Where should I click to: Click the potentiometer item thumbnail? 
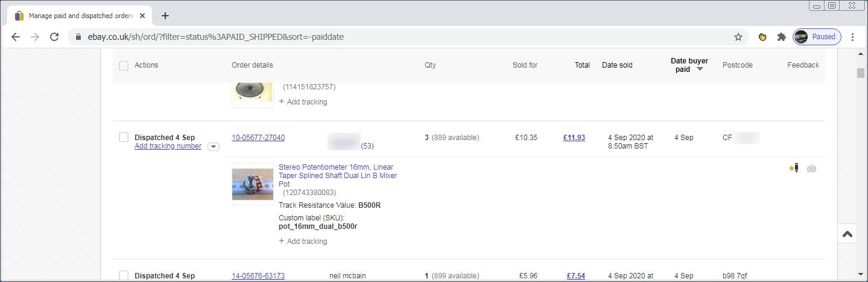(253, 184)
